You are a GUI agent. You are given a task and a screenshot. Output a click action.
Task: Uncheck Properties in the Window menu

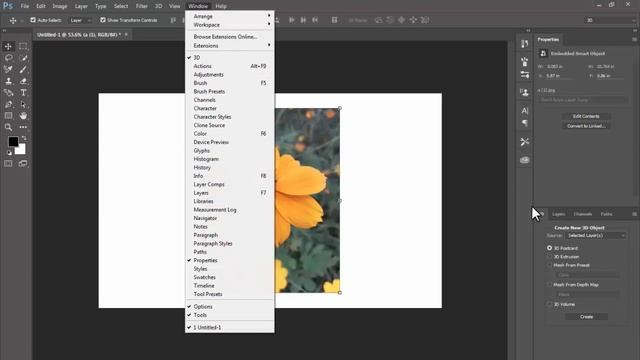coord(229,260)
